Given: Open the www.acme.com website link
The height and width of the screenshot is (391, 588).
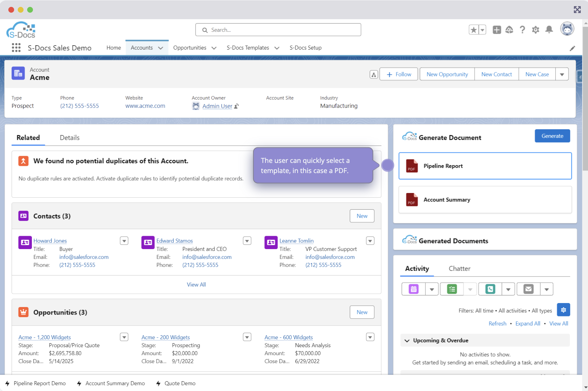Looking at the screenshot, I should coord(145,106).
